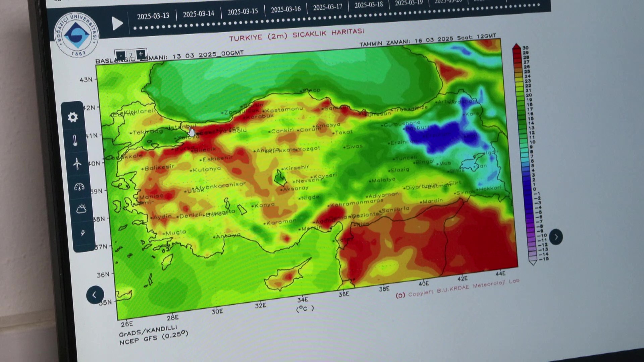
Task: Click the Gumushane city label
Action: [400, 124]
